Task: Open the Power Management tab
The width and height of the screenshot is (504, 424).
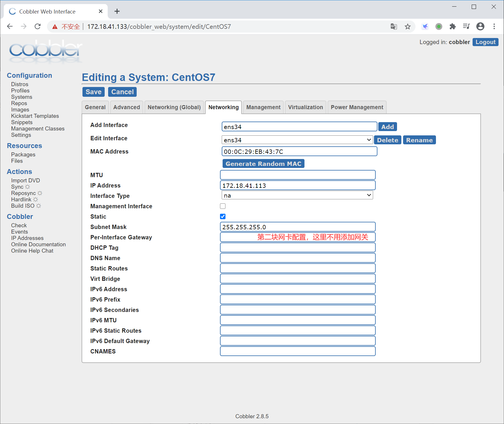Action: (357, 107)
